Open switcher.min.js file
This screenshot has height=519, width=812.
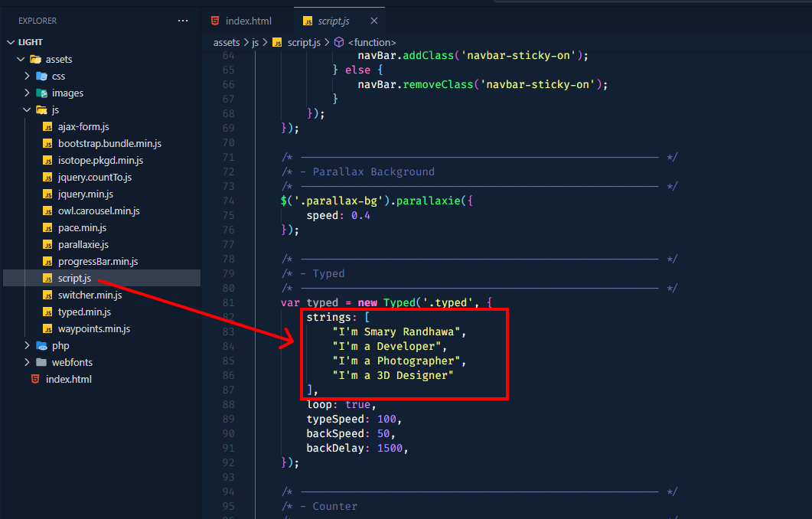pyautogui.click(x=90, y=295)
